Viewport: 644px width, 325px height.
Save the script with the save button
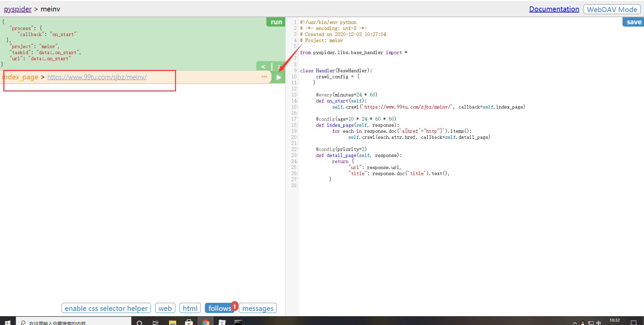(x=634, y=22)
